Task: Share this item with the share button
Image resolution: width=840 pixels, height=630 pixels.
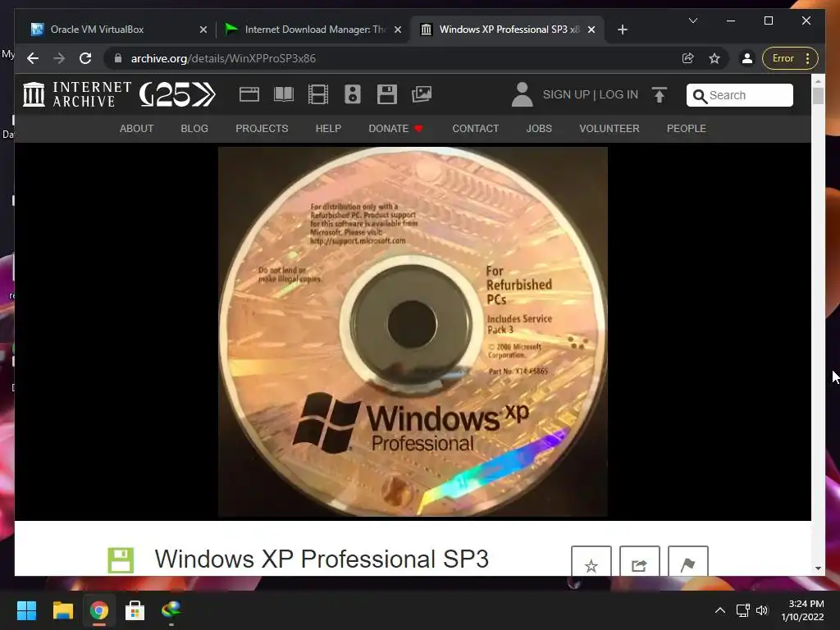Action: coord(640,561)
